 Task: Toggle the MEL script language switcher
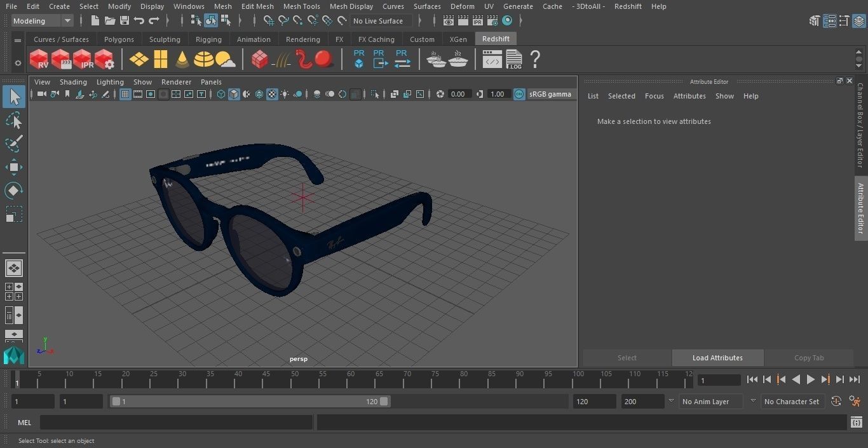(24, 423)
